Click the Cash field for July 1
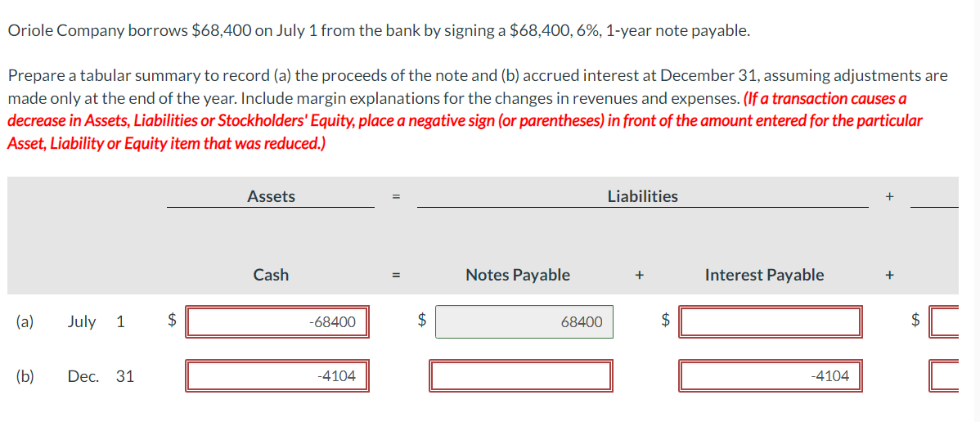The width and height of the screenshot is (980, 422). 277,322
